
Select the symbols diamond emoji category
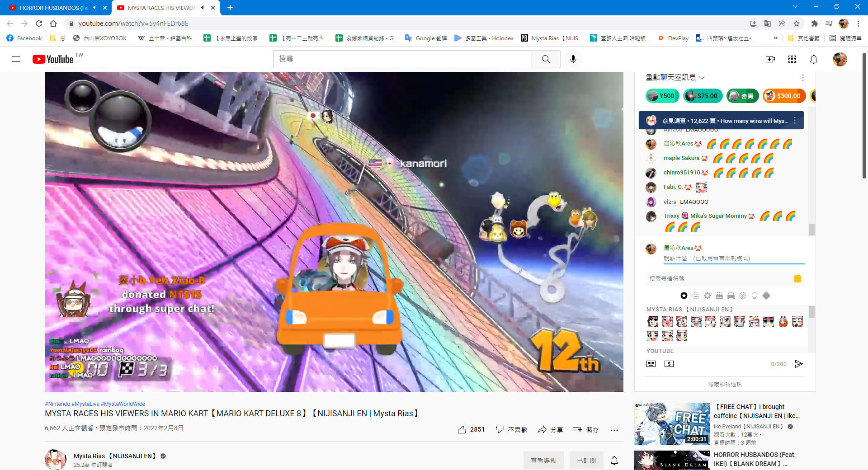tap(766, 296)
